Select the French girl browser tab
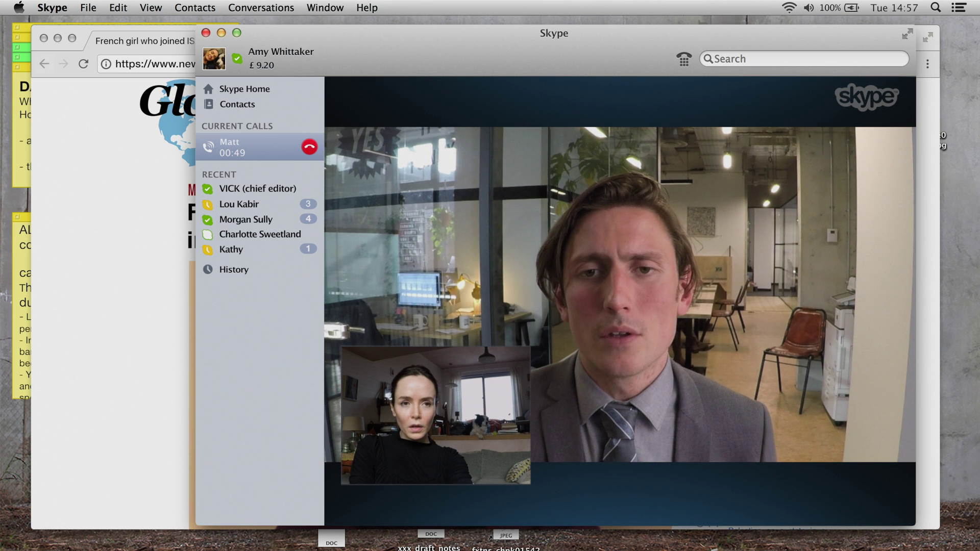Viewport: 980px width, 551px height. 141,41
